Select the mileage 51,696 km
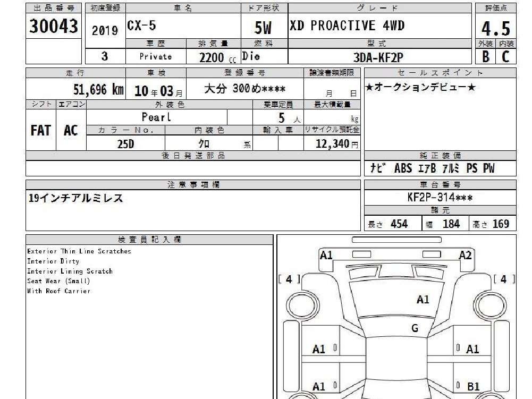 click(98, 90)
